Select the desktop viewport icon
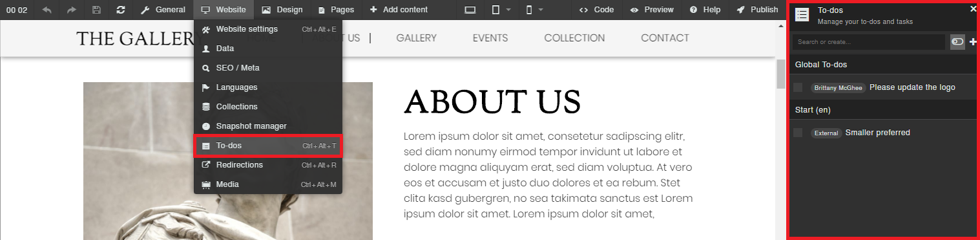980x240 pixels. [x=470, y=10]
